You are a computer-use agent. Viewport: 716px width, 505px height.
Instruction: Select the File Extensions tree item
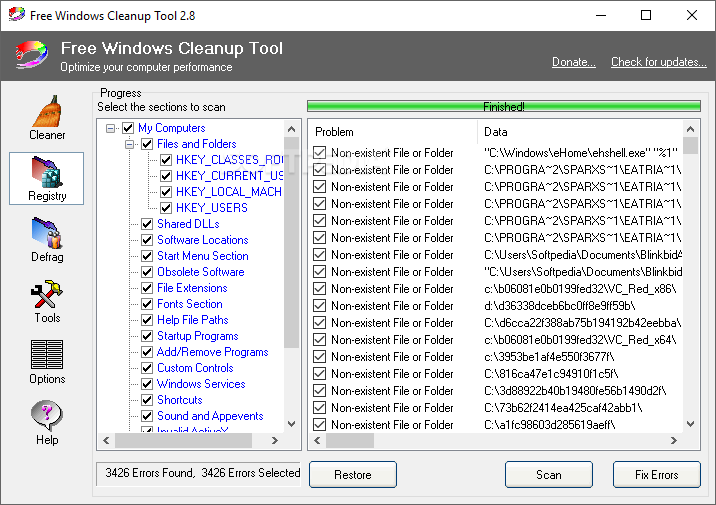point(192,288)
